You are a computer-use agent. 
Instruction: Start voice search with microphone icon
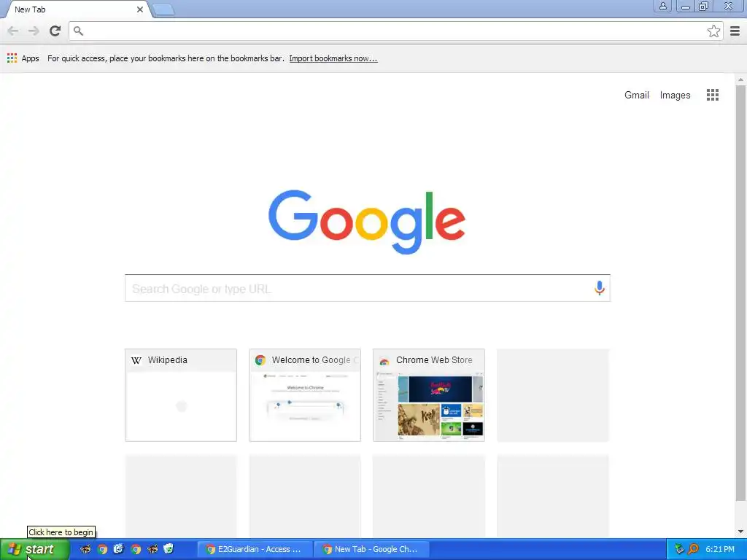600,287
